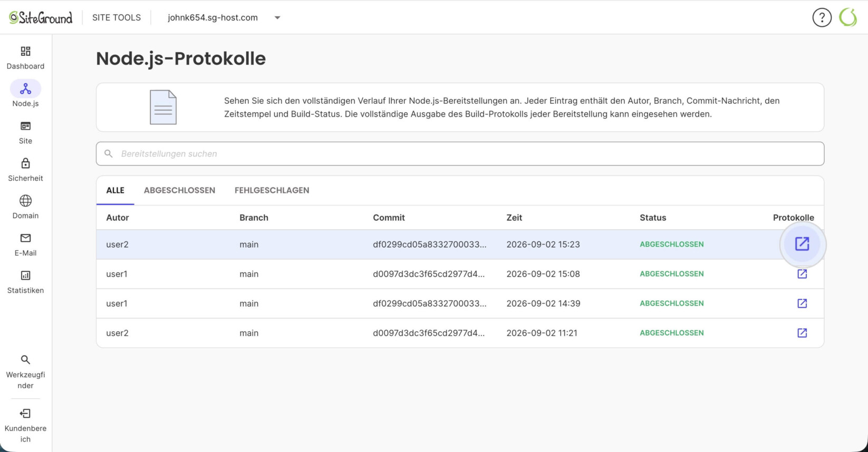Open the Domain globe icon

25,201
